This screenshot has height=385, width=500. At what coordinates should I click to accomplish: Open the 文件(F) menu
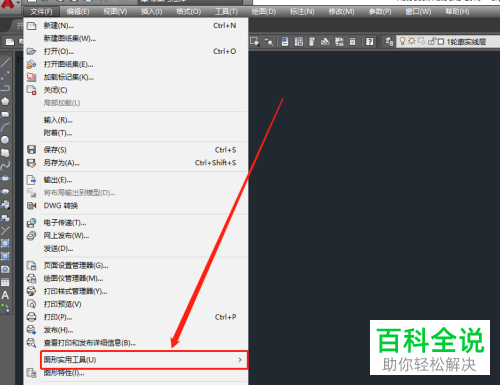[x=41, y=12]
